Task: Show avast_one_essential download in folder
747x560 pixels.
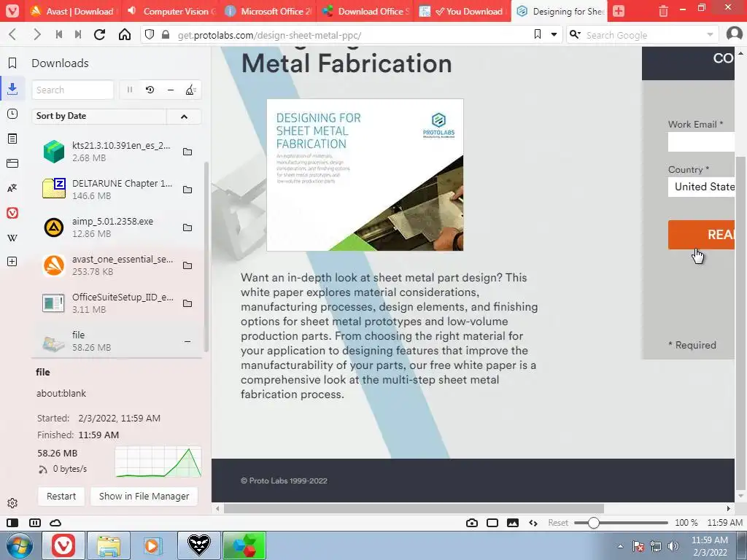Action: coord(187,265)
